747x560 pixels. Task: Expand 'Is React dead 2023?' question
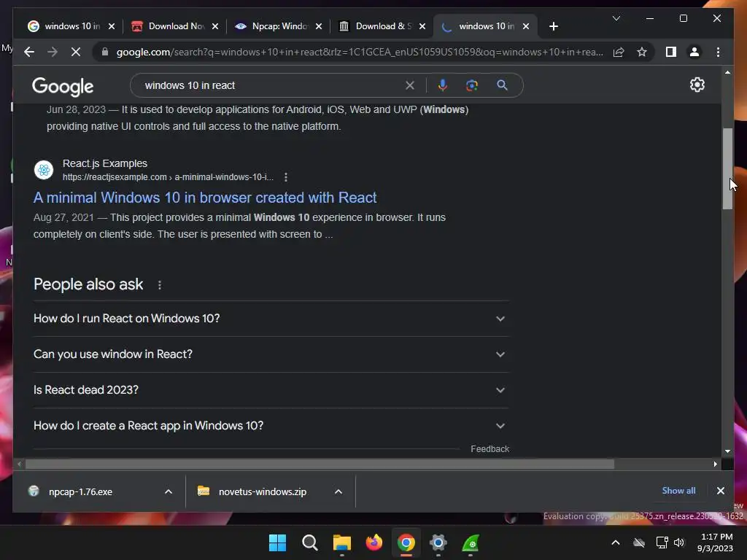(271, 390)
